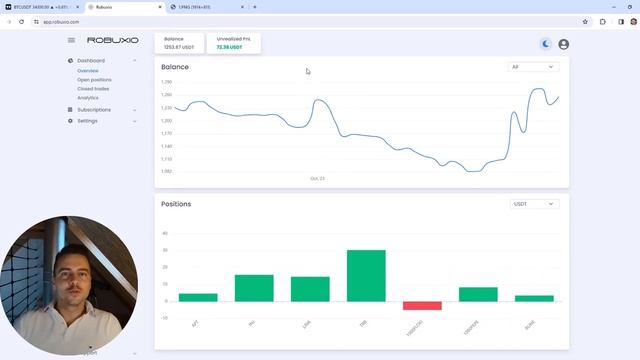Expand the Subscriptions menu section
Image resolution: width=640 pixels, height=360 pixels.
pyautogui.click(x=134, y=110)
